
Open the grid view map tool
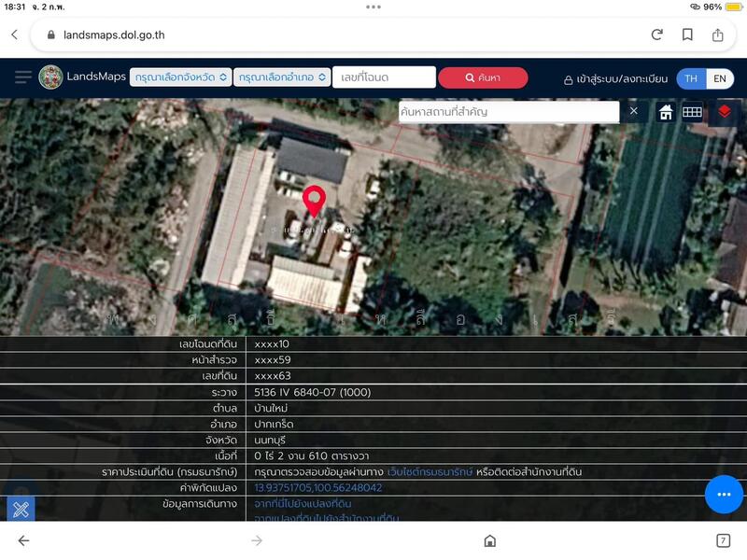coord(692,112)
